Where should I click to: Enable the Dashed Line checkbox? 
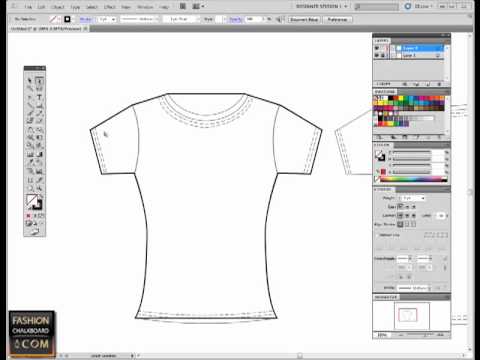(377, 235)
